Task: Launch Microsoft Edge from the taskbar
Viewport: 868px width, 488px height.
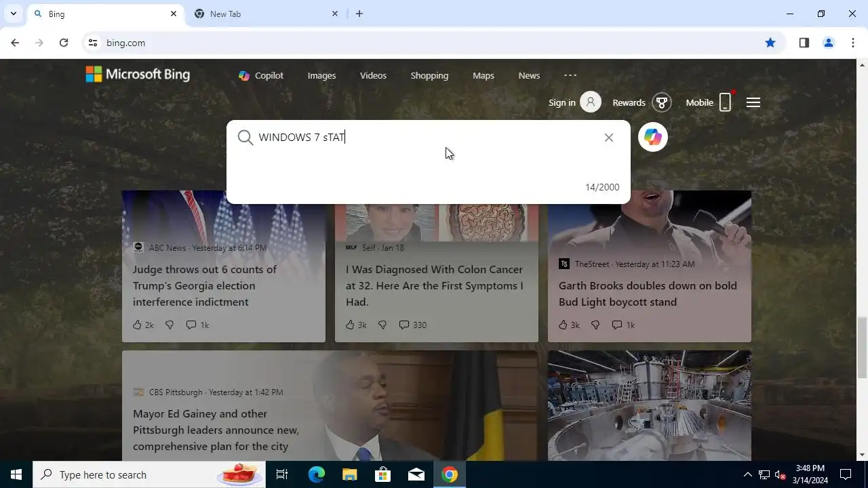Action: [316, 474]
